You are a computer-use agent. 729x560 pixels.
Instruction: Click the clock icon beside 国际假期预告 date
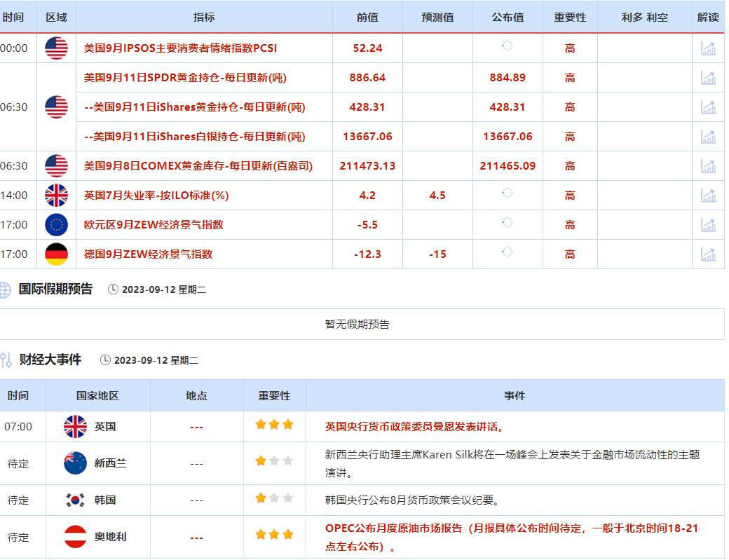(x=111, y=288)
